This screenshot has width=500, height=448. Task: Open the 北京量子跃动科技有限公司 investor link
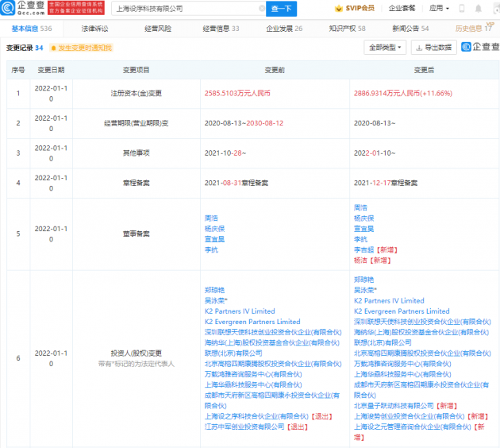(x=394, y=406)
